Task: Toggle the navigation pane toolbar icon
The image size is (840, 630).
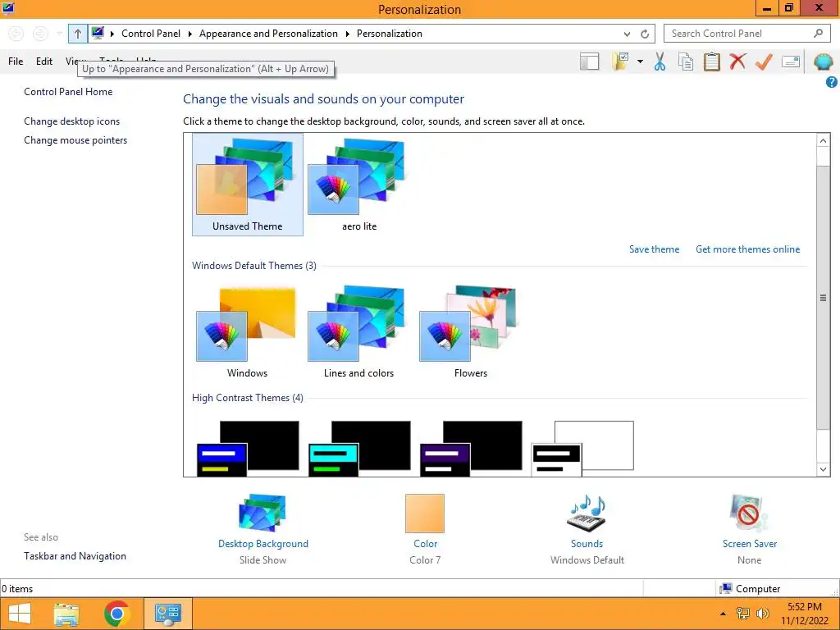Action: (x=589, y=62)
